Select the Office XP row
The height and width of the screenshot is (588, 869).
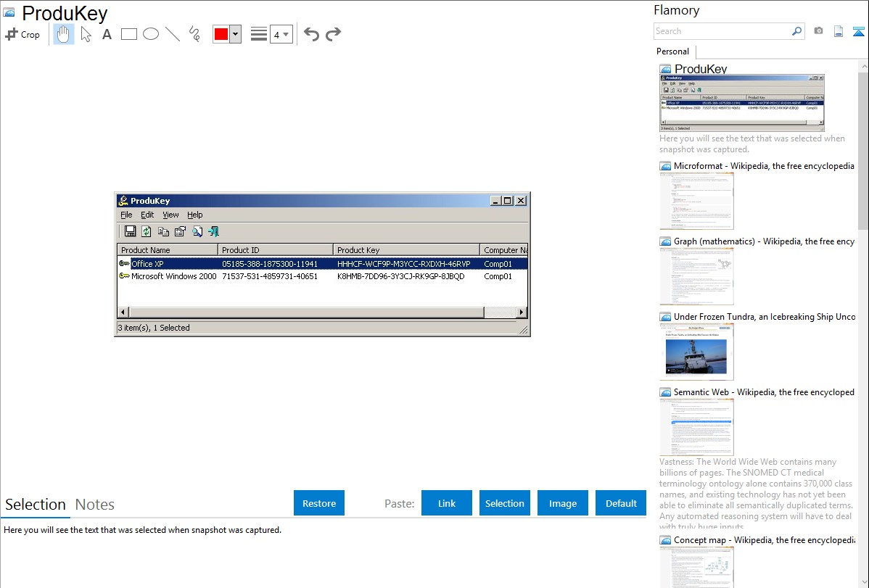322,264
